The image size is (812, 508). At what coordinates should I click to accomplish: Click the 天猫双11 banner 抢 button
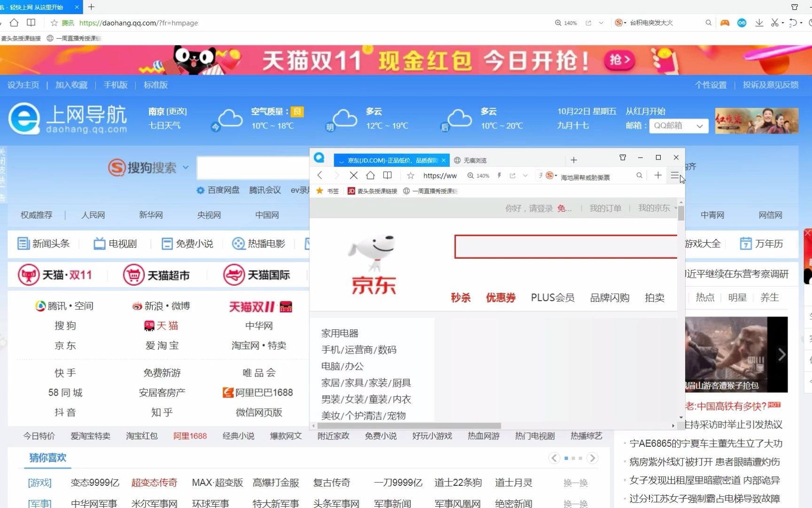coord(619,60)
